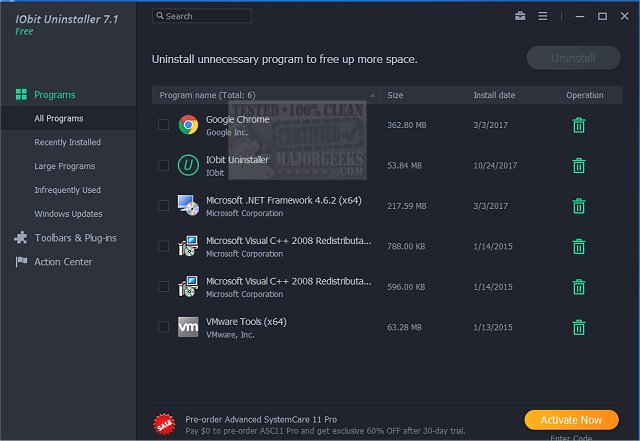Screen dimensions: 640x441
Task: Click the Enter Code link
Action: pos(571,438)
